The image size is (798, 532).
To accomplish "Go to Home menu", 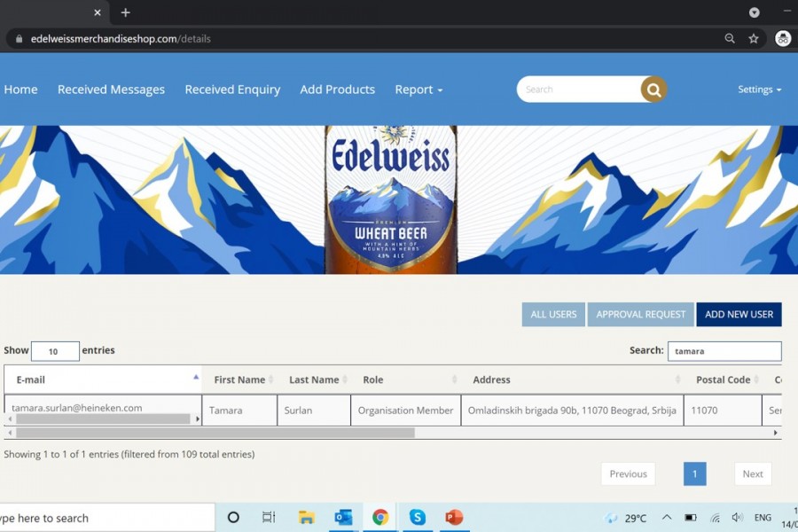I will point(20,90).
